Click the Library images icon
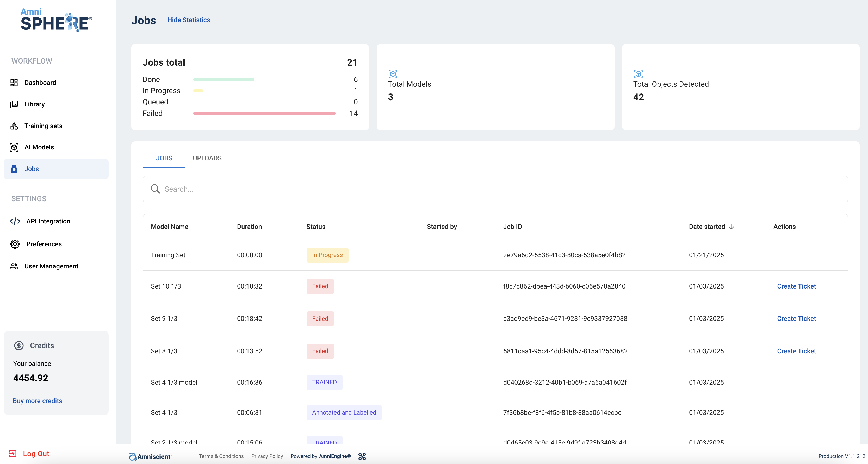Screen dimensions: 868x464 coord(14,104)
